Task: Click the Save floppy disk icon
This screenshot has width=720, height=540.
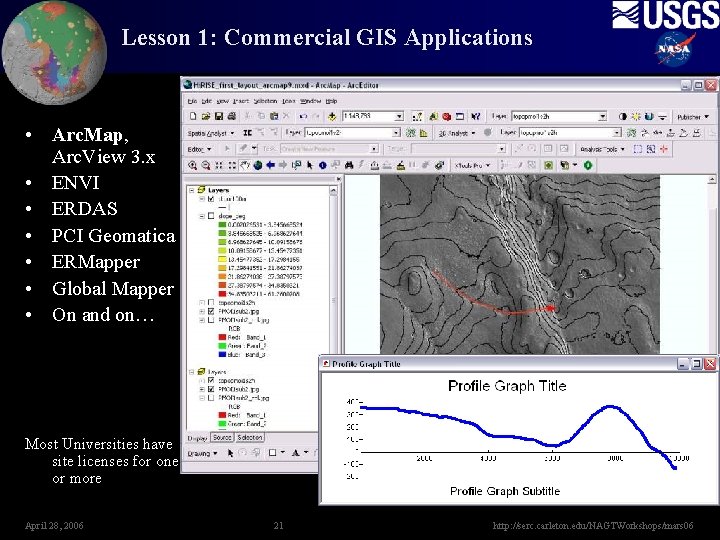Action: coord(219,117)
